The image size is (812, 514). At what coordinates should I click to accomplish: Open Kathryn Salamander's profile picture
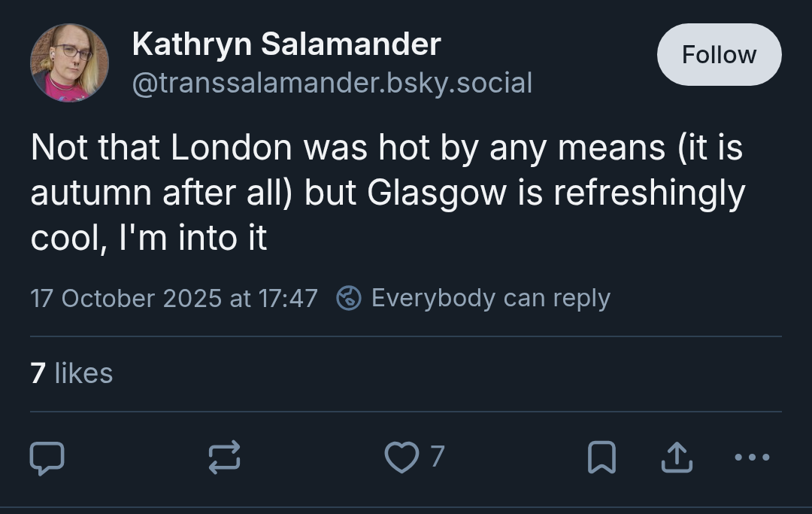click(x=69, y=62)
